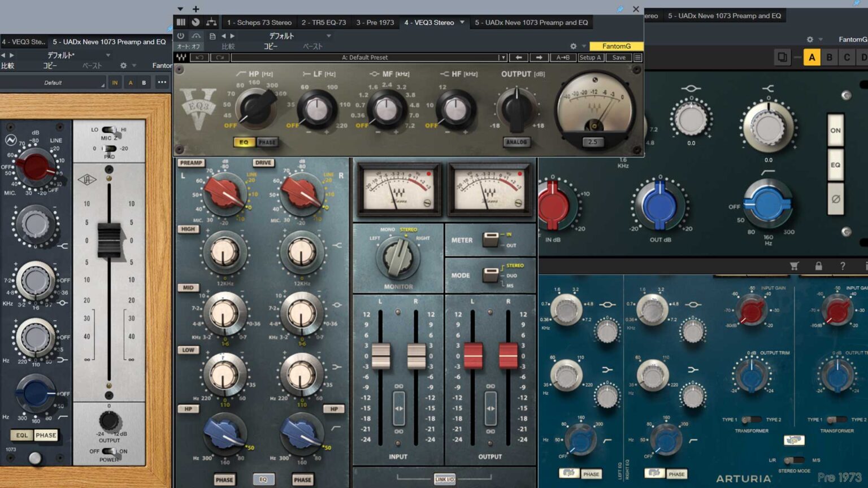
Task: Flip the POWER switch on the UA 1073
Action: pyautogui.click(x=108, y=451)
